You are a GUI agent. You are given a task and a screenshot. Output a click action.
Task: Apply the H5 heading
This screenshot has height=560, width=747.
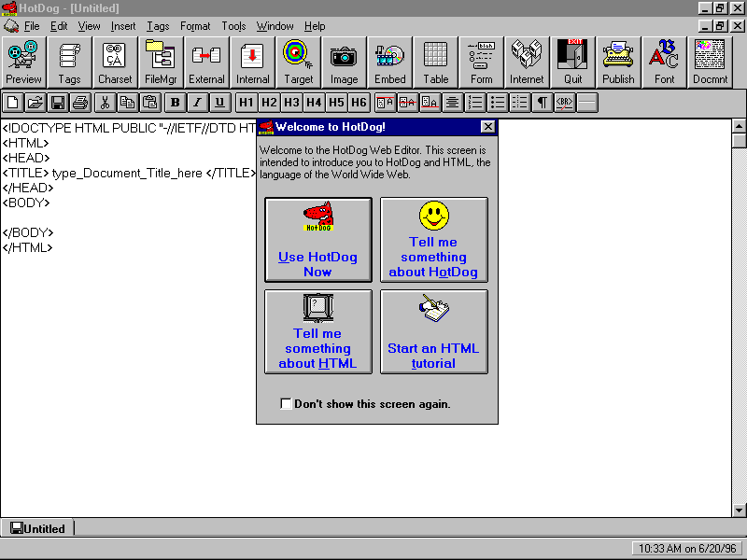click(336, 103)
